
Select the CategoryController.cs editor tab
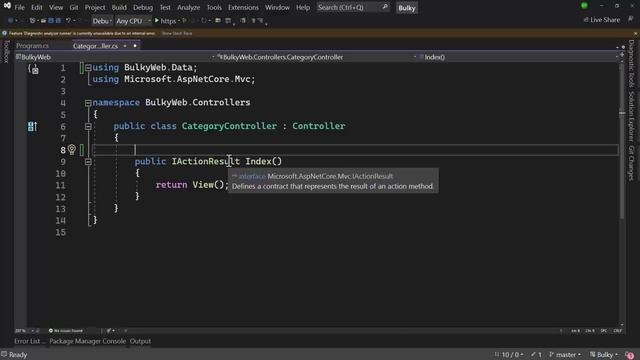click(95, 46)
